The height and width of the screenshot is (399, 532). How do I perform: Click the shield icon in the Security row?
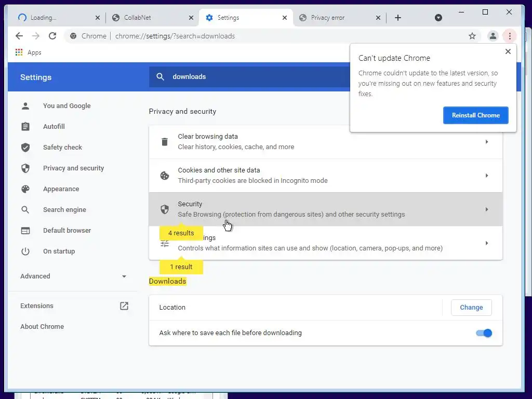(165, 209)
